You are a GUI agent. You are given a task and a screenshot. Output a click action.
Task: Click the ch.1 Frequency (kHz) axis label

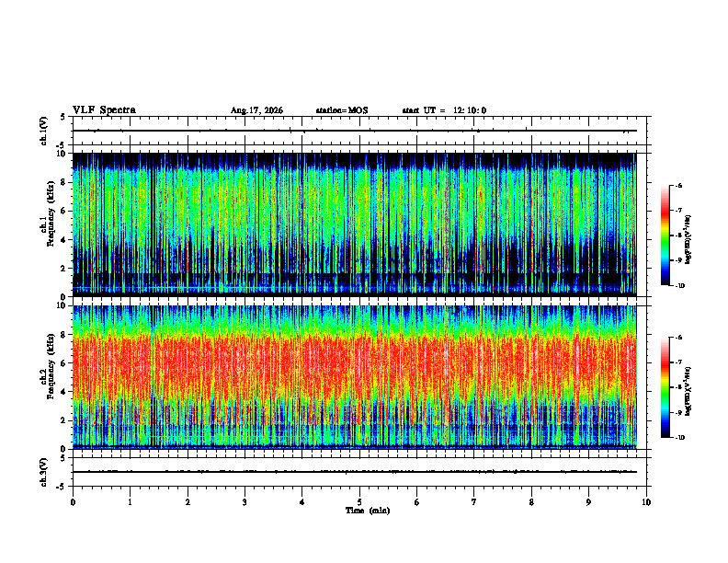(50, 225)
